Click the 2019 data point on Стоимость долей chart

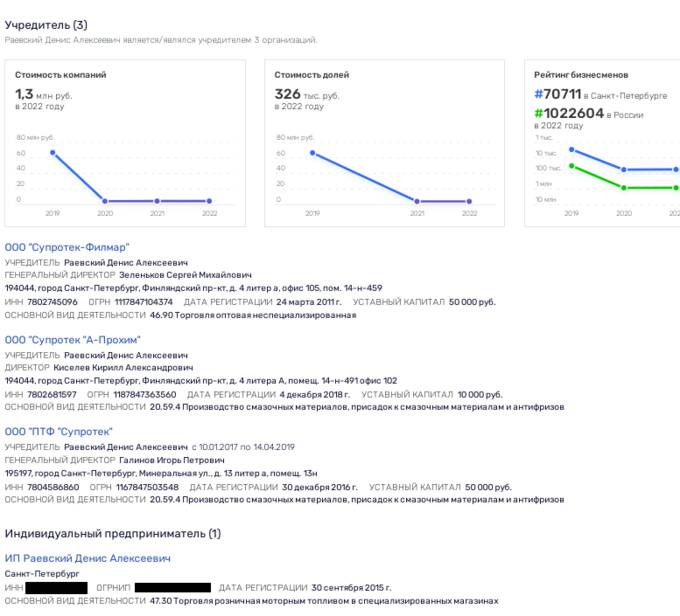[313, 153]
